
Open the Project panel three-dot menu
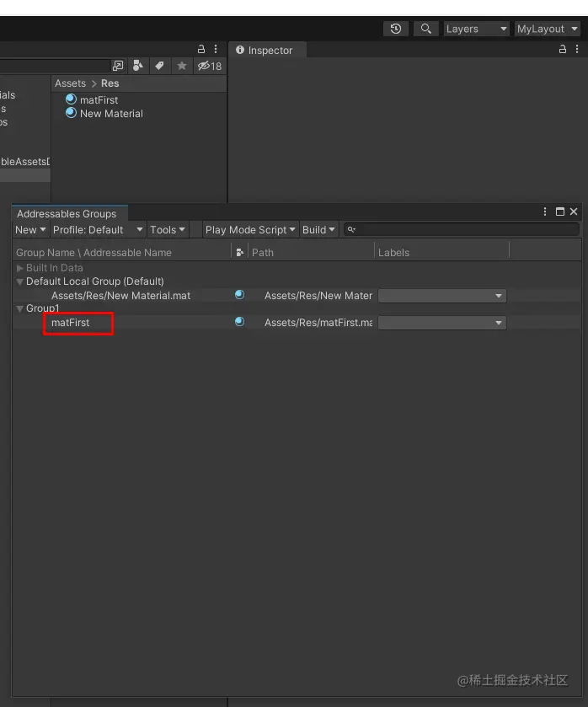click(x=216, y=49)
